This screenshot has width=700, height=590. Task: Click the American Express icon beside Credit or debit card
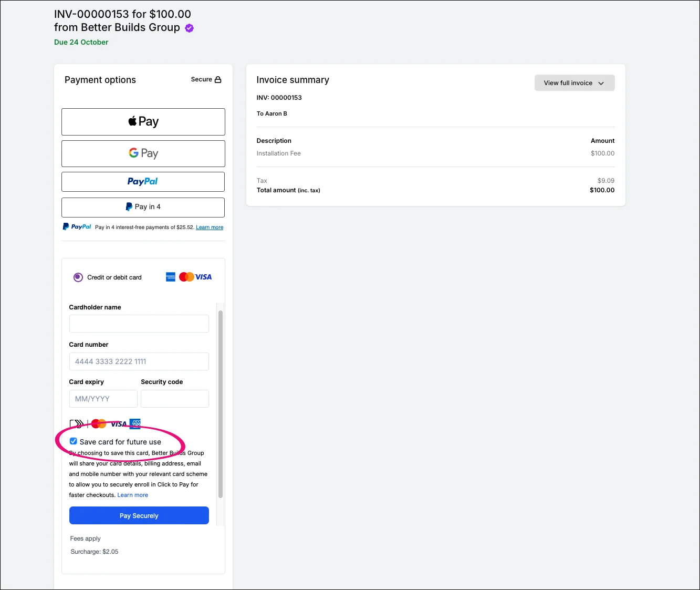tap(171, 277)
